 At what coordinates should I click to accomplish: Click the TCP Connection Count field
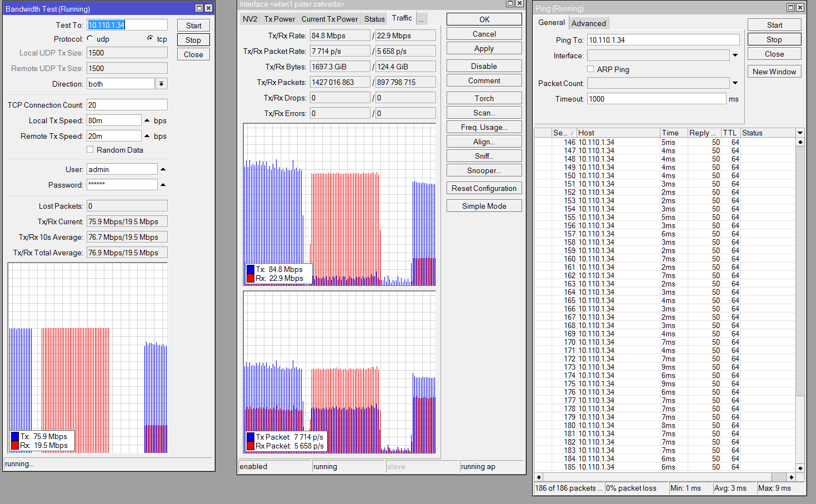point(127,105)
